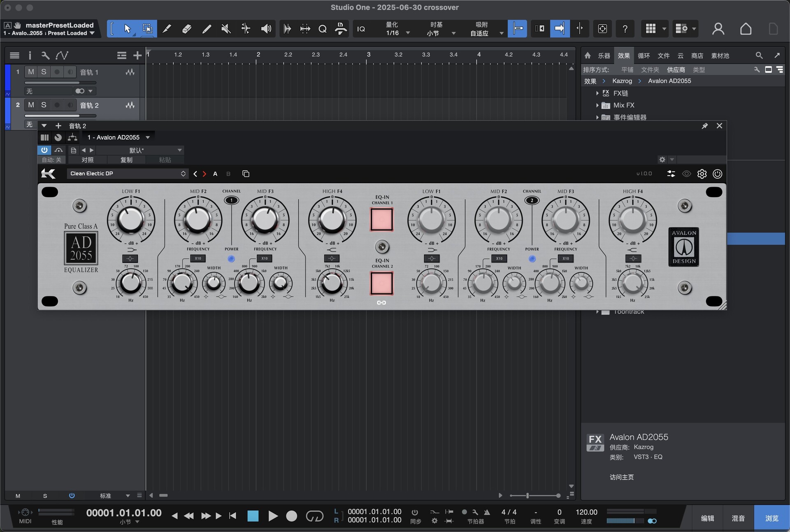Open the help question mark icon

(625, 29)
